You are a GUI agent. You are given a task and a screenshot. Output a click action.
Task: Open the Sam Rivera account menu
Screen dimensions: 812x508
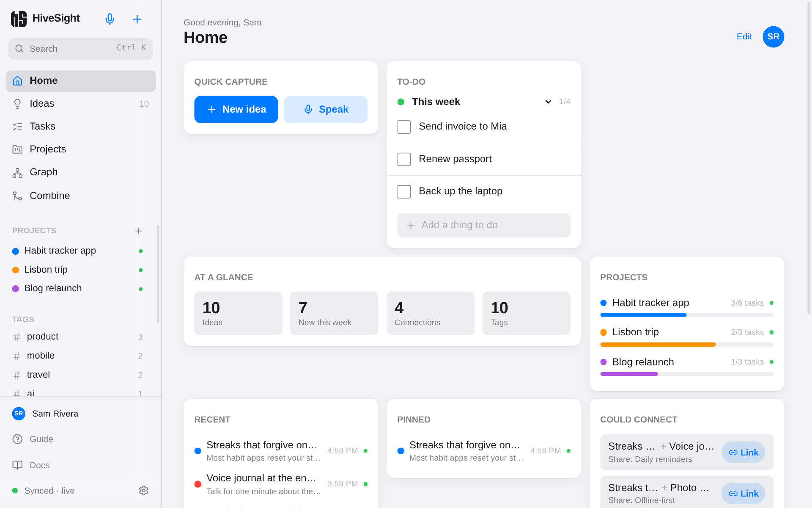[x=81, y=414]
